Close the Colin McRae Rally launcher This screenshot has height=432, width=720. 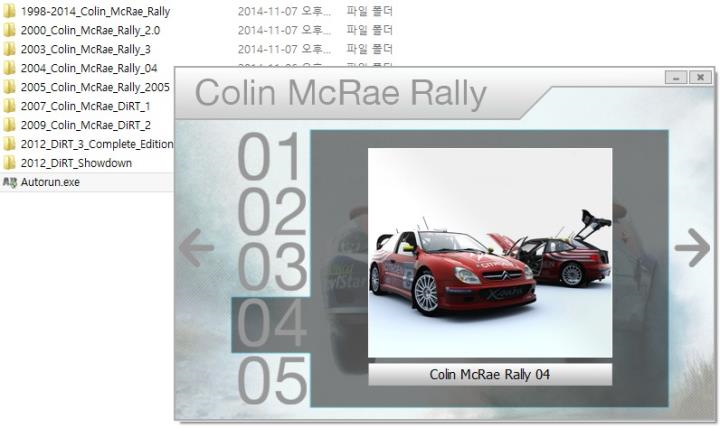click(x=701, y=78)
